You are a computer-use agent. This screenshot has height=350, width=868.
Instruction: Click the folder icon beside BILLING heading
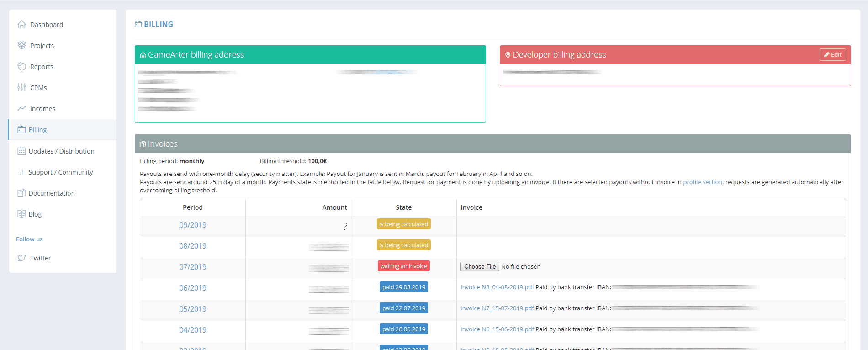click(138, 24)
